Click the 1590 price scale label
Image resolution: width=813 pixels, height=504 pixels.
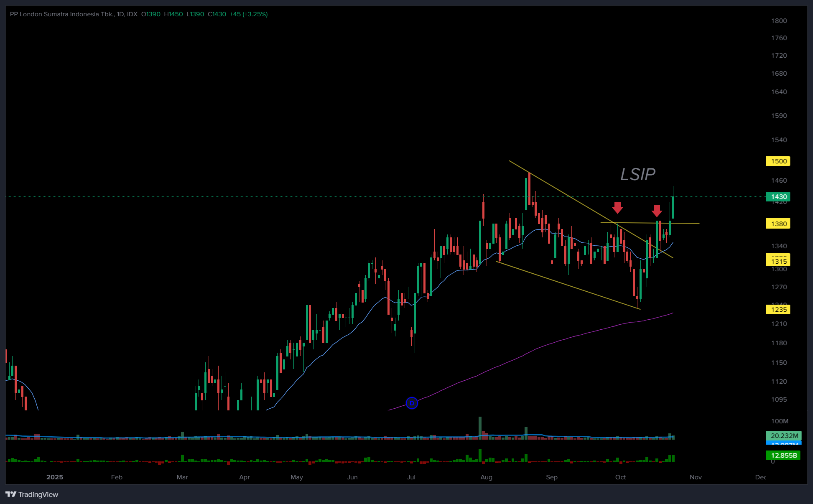pos(779,115)
